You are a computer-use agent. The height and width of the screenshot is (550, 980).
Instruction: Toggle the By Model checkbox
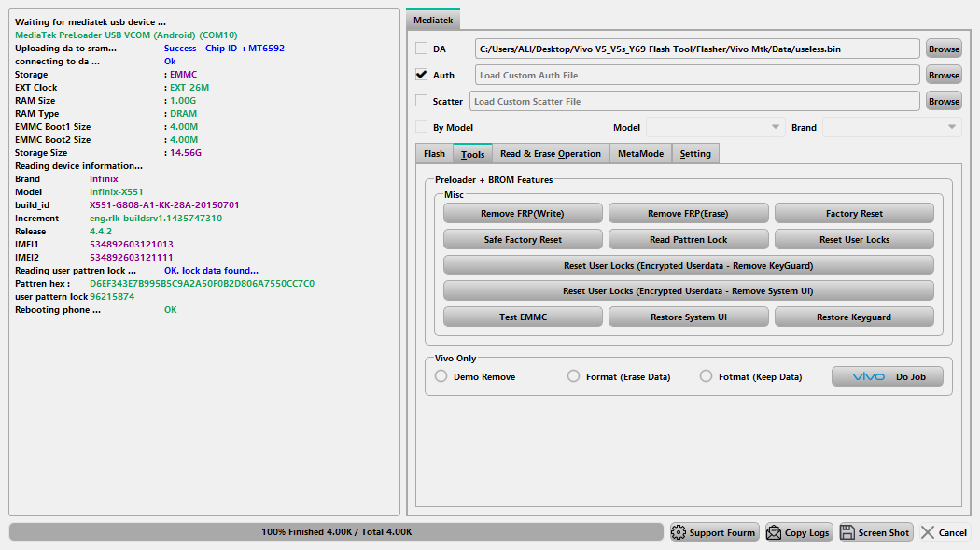[x=422, y=127]
